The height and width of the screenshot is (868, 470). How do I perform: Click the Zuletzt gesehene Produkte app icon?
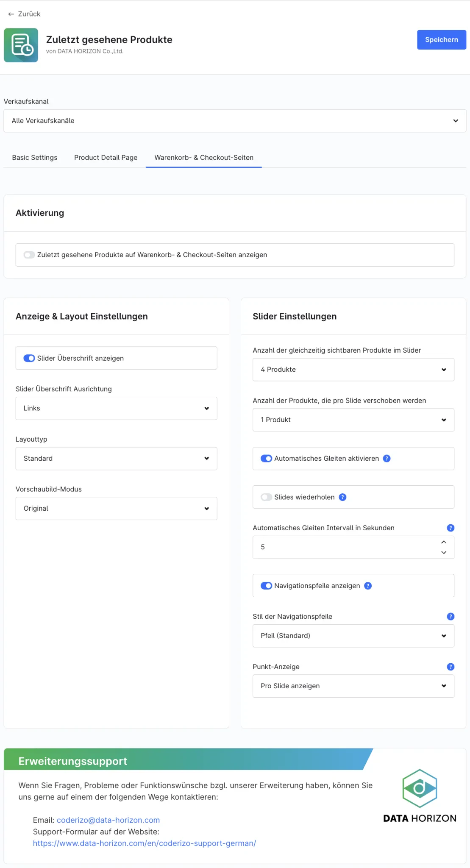tap(21, 45)
